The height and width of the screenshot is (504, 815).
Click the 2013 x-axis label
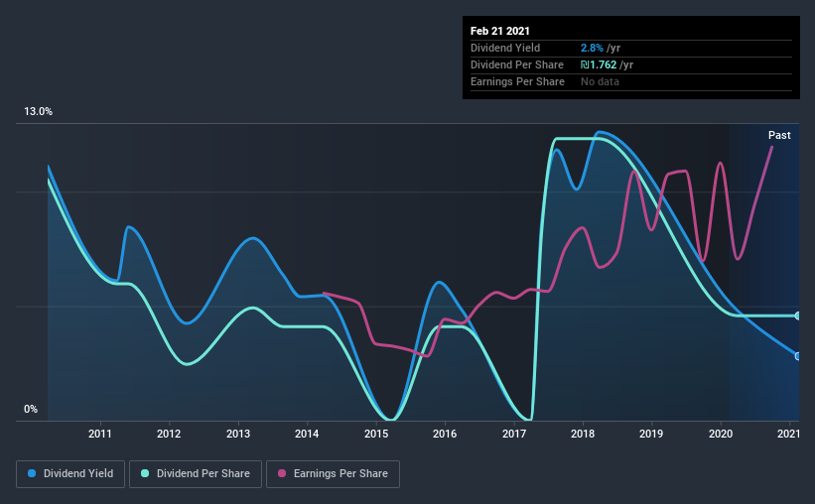tap(238, 434)
